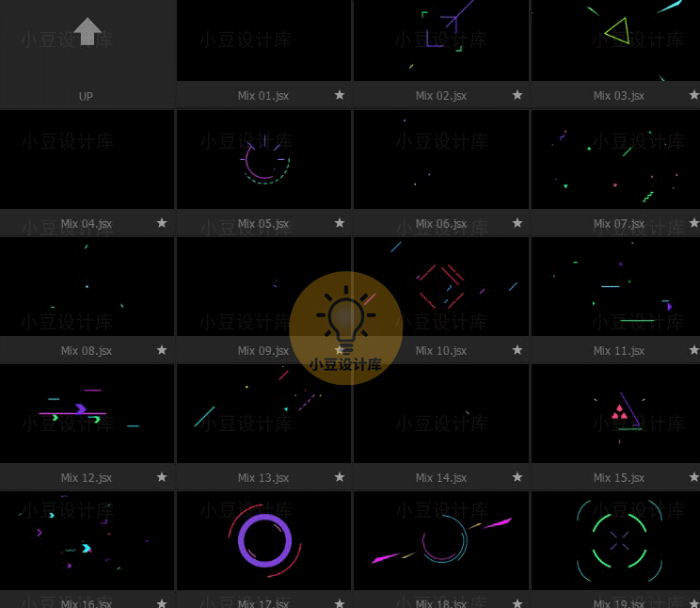The image size is (700, 608).
Task: Toggle the star on Mix 02.jsx
Action: [517, 95]
